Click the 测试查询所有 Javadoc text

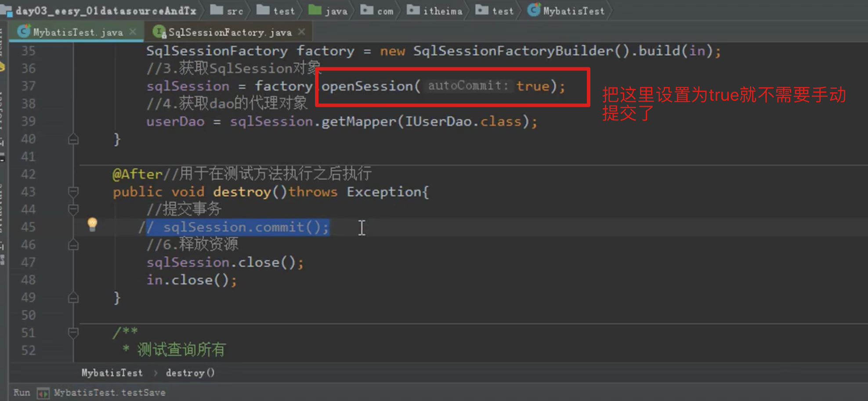tap(181, 350)
